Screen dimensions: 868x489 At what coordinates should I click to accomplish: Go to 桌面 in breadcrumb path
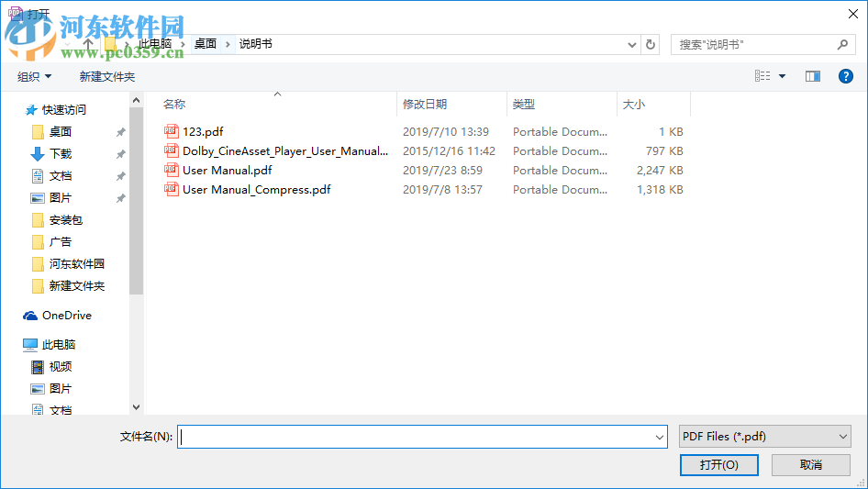[206, 44]
